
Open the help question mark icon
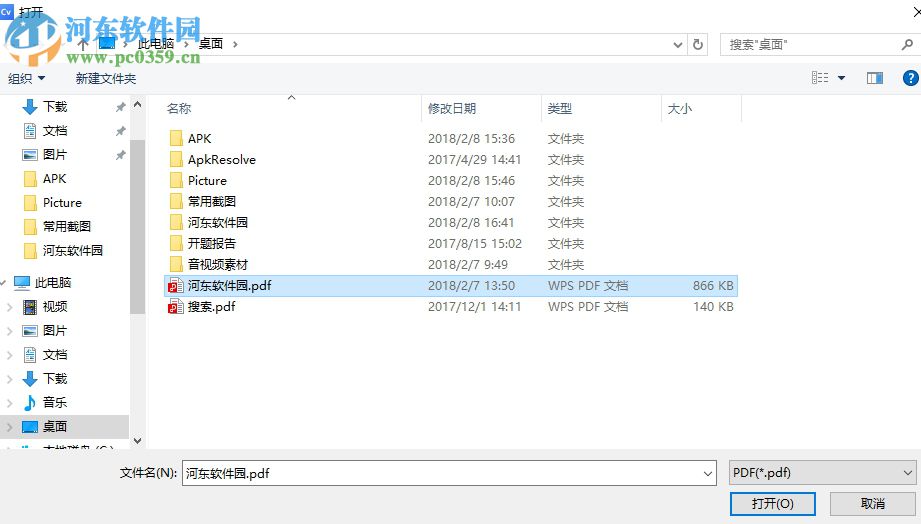click(910, 78)
